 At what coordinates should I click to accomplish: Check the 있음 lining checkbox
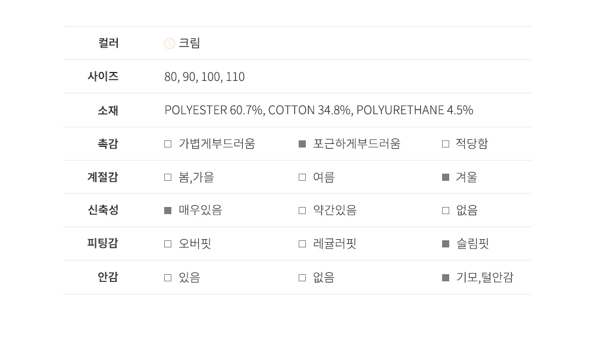pos(168,277)
